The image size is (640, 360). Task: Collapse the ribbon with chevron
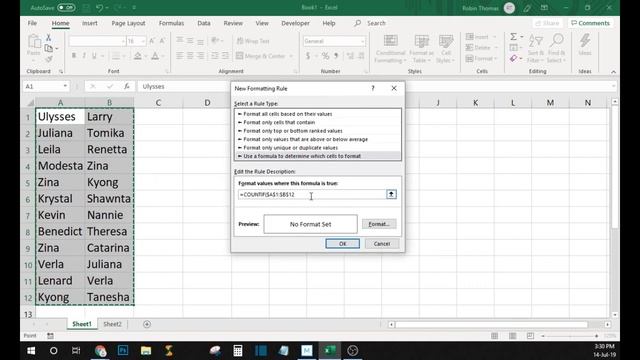click(613, 72)
